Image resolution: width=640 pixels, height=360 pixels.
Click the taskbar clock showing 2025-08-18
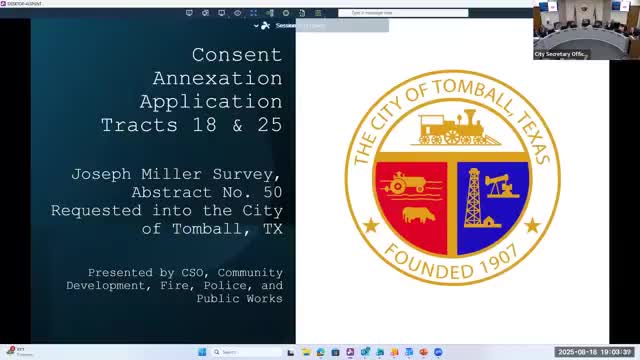[594, 352]
